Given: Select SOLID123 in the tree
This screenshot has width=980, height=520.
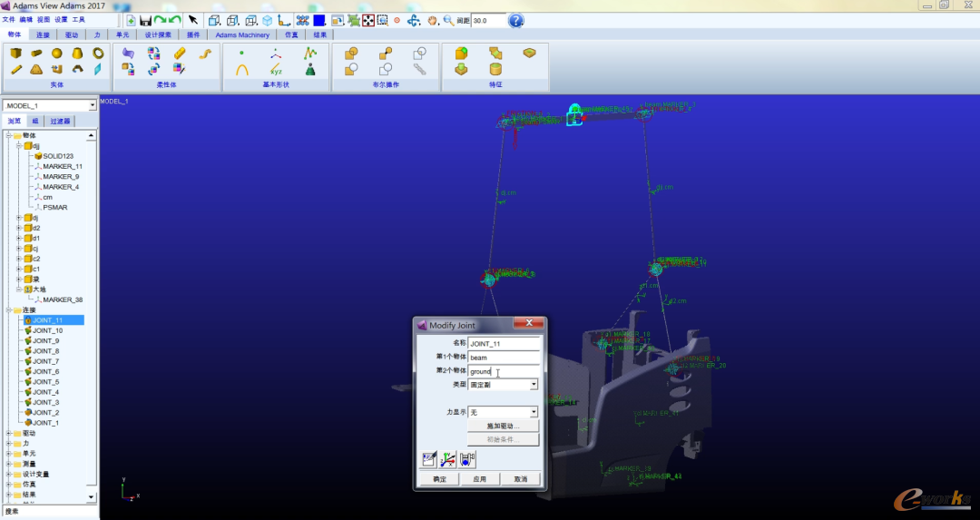Looking at the screenshot, I should pos(58,156).
